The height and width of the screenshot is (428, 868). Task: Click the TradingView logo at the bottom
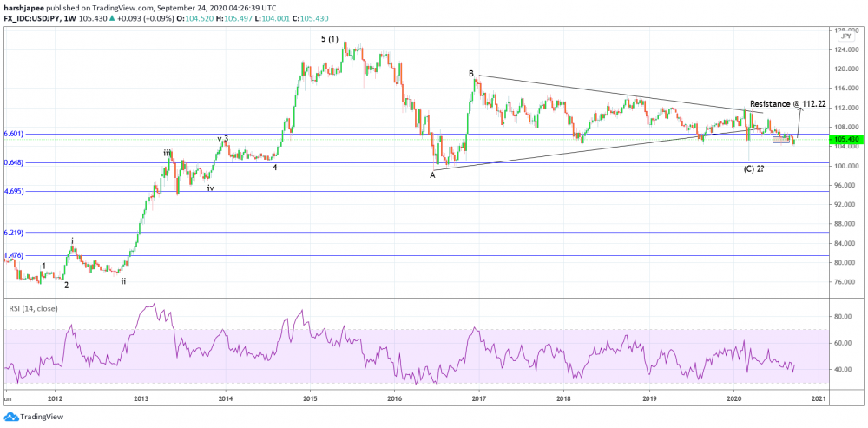[x=33, y=417]
